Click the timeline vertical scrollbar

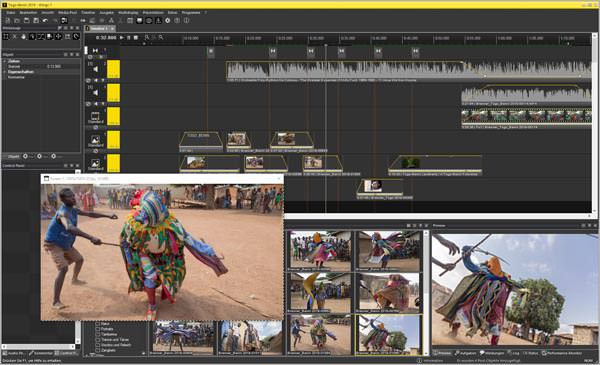(595, 122)
